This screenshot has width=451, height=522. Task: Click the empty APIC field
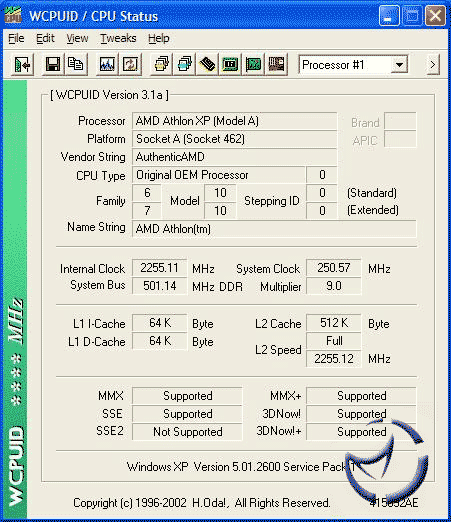pos(400,139)
